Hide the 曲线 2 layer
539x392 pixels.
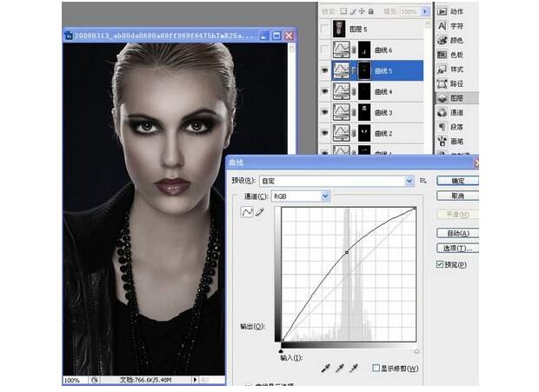pos(324,133)
